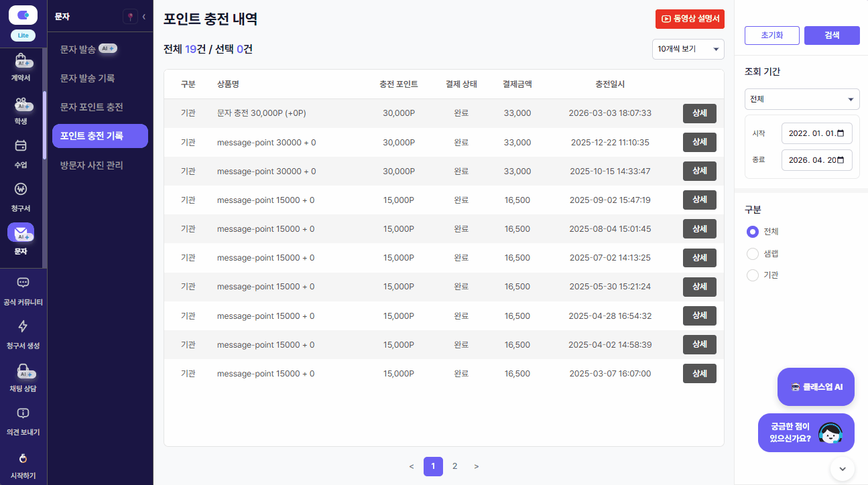Open calendar picker for 종료 date
The image size is (868, 485).
click(841, 159)
